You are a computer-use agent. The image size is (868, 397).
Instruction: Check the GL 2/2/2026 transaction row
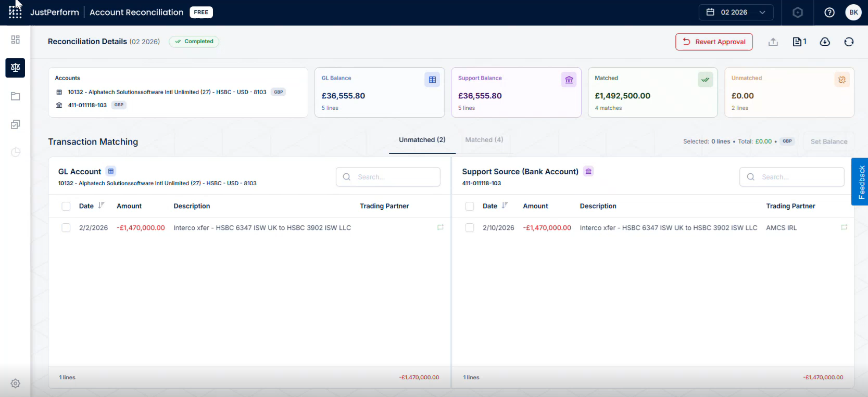[x=66, y=228]
